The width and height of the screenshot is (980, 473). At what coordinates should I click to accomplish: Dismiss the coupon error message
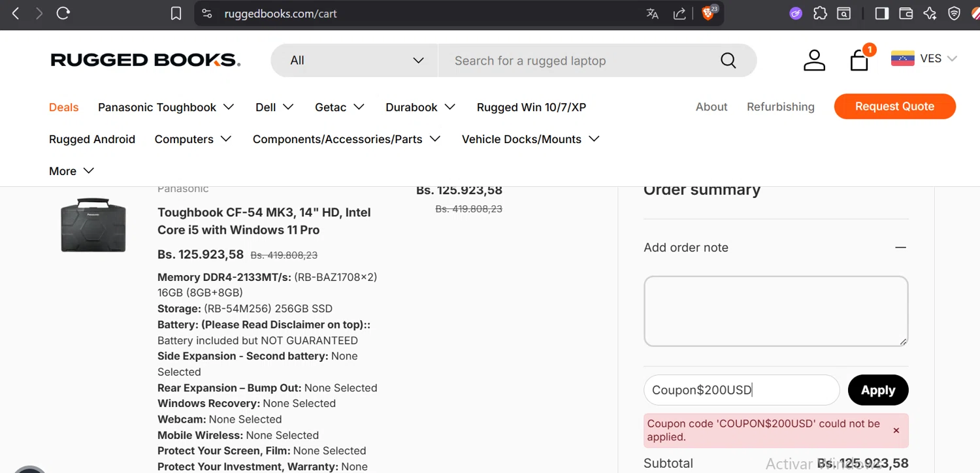tap(896, 431)
